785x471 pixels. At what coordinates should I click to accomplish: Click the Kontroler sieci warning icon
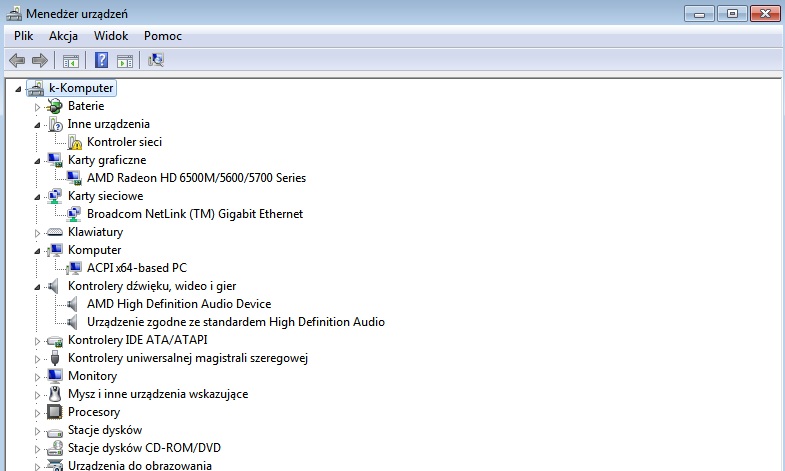pos(74,142)
